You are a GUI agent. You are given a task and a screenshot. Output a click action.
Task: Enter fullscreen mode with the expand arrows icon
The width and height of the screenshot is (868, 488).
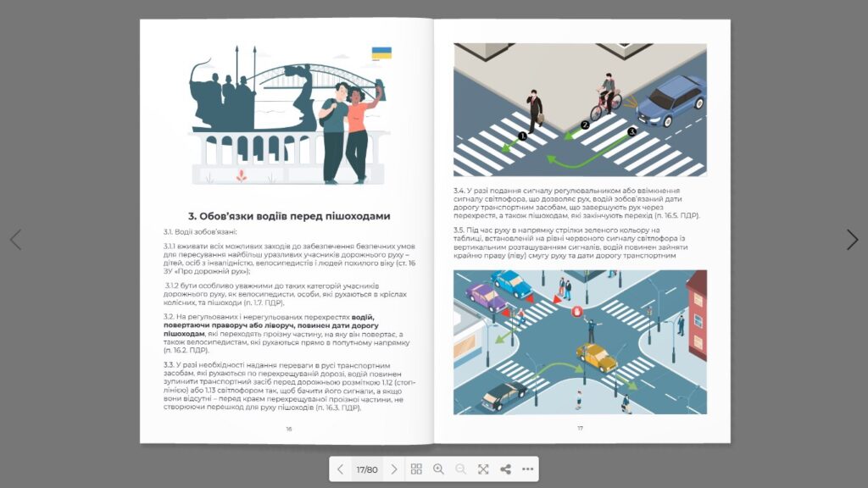483,469
